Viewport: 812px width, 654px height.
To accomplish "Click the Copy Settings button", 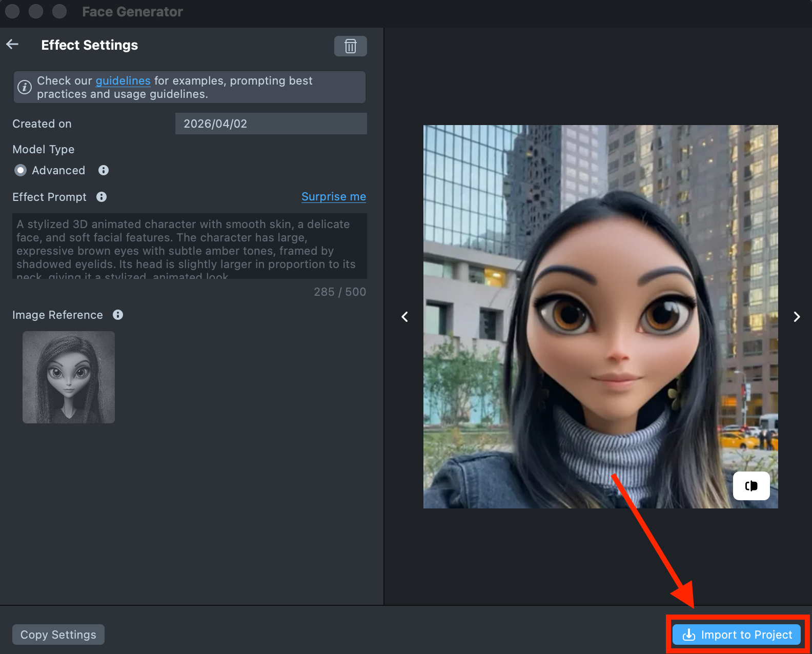I will [x=58, y=635].
